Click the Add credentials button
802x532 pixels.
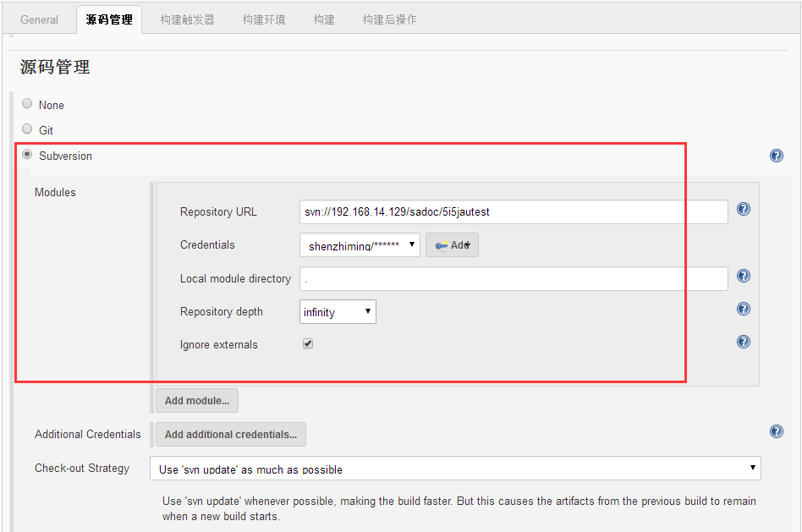(452, 245)
